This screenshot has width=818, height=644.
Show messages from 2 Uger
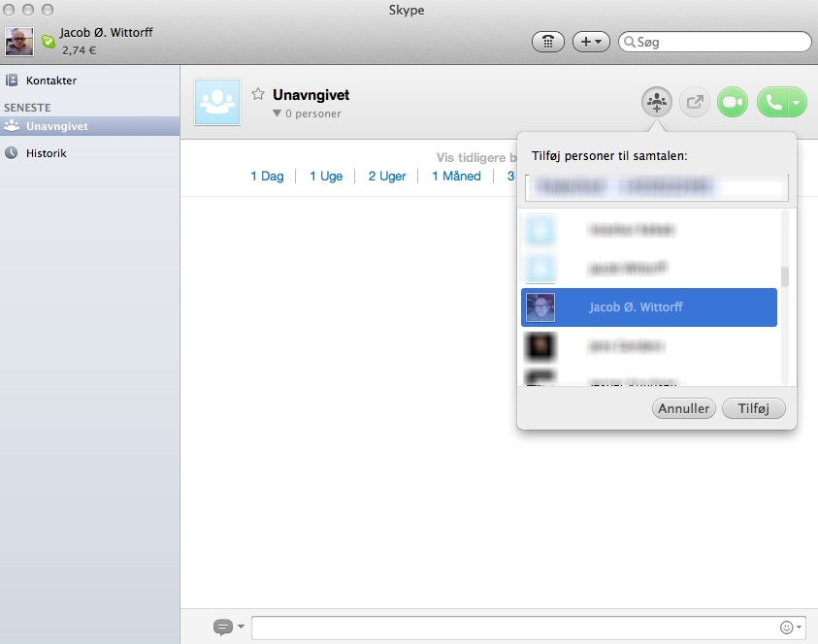(387, 177)
